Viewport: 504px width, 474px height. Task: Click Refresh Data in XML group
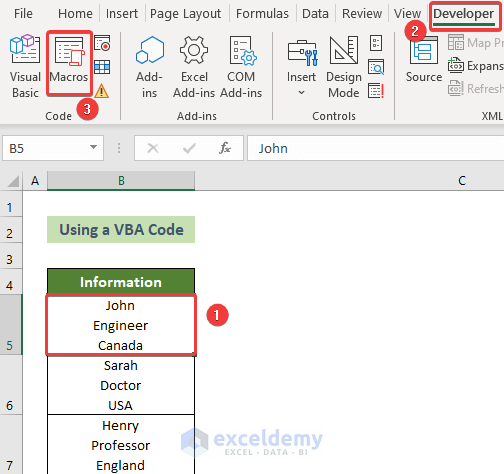click(x=476, y=88)
